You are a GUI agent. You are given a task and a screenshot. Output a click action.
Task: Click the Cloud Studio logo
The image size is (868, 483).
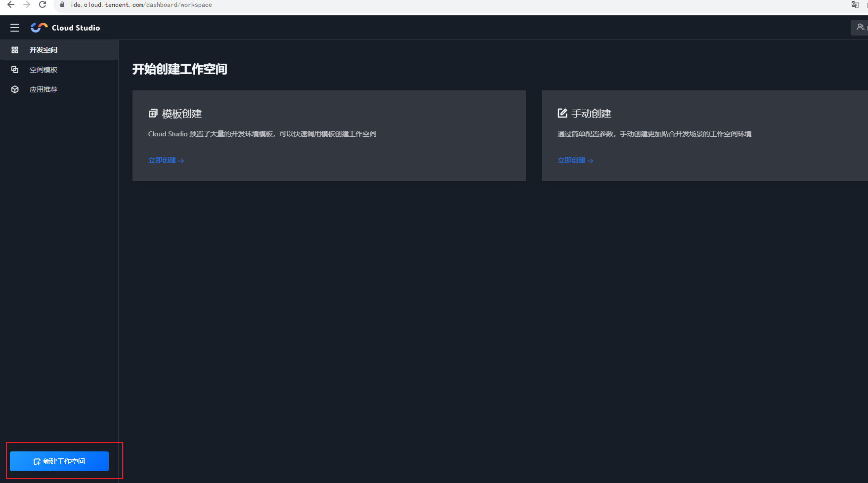coord(65,28)
